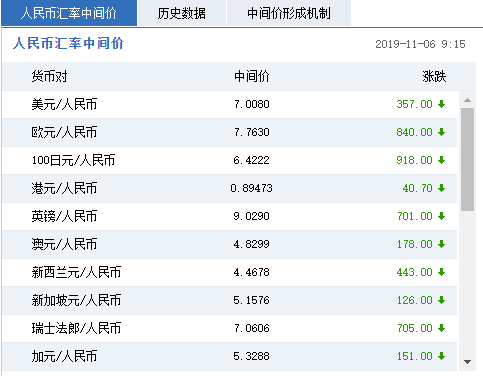Click the down arrow icon beside 40.70
This screenshot has height=376, width=483.
tap(442, 188)
